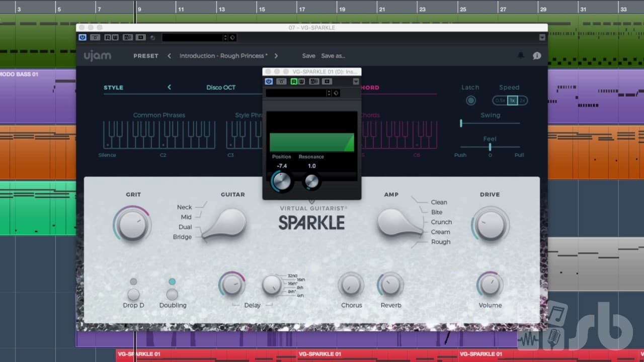
Task: Click the Position value -7.4
Action: 282,166
